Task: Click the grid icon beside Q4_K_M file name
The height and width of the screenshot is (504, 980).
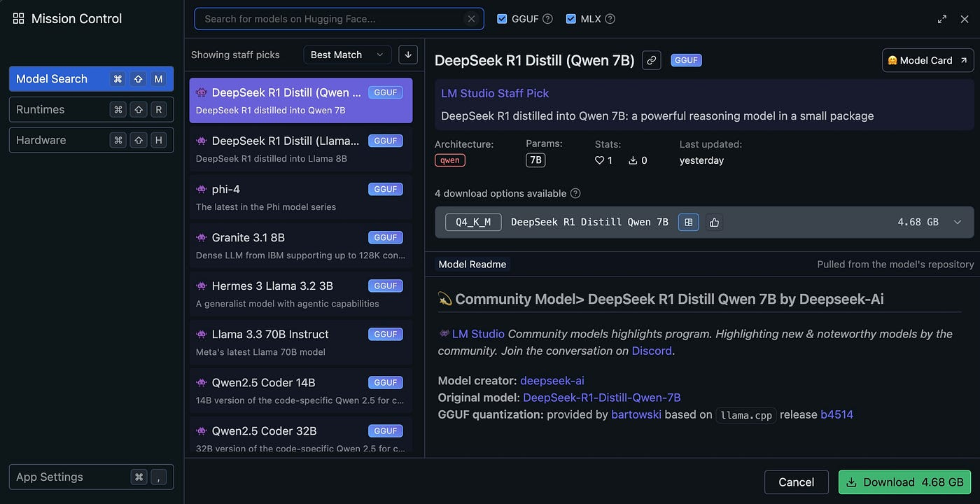Action: pos(689,222)
